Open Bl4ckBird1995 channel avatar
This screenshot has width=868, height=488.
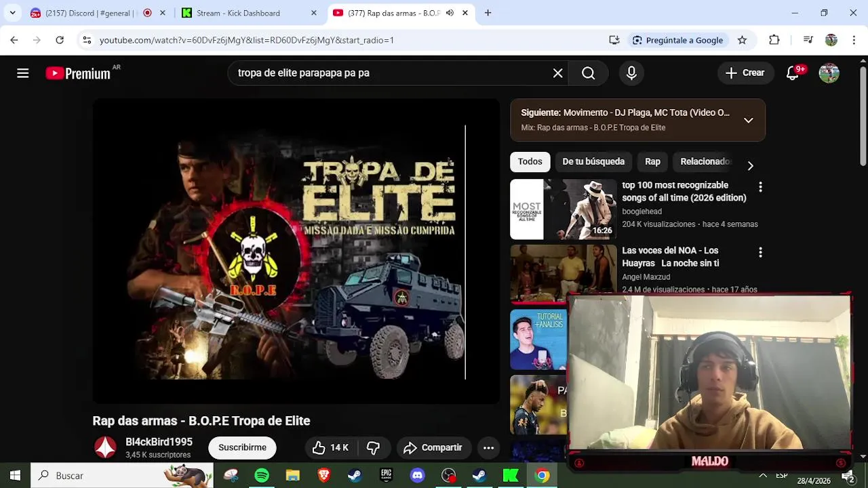tap(105, 447)
